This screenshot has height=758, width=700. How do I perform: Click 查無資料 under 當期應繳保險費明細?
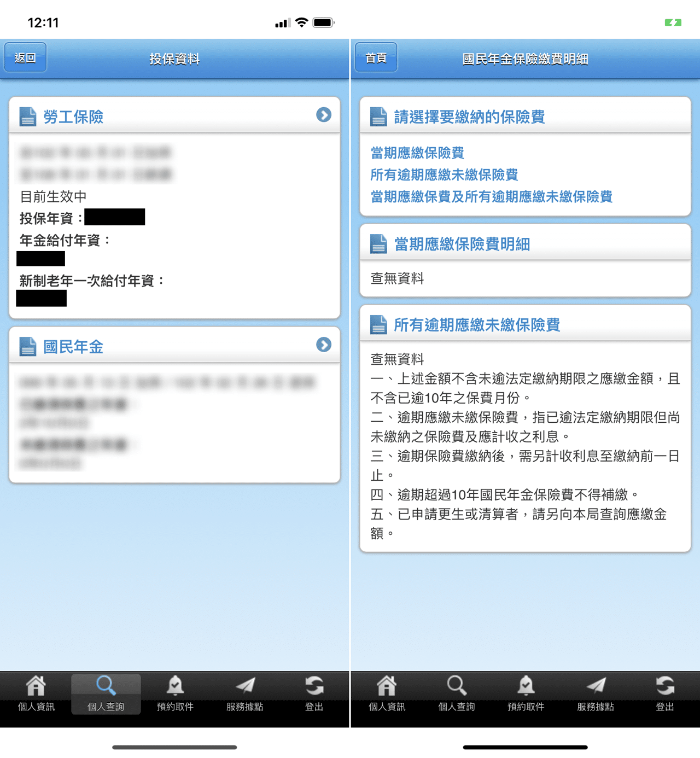(x=397, y=278)
